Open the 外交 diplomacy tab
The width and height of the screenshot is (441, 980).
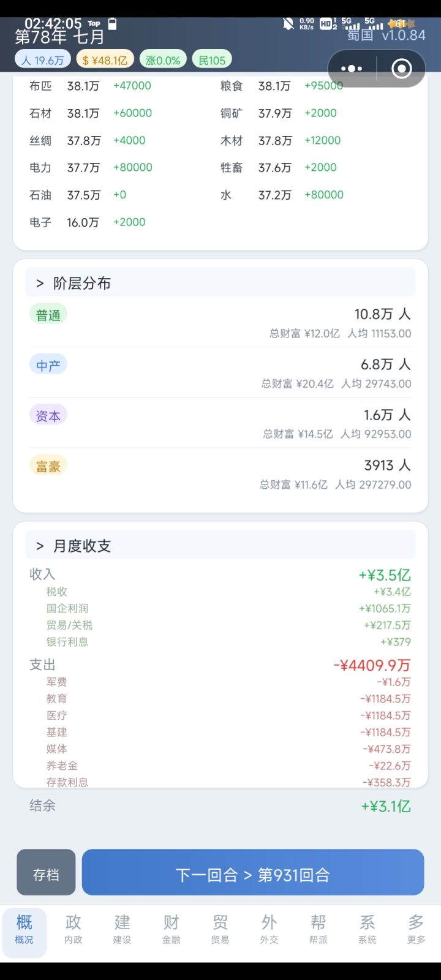269,929
